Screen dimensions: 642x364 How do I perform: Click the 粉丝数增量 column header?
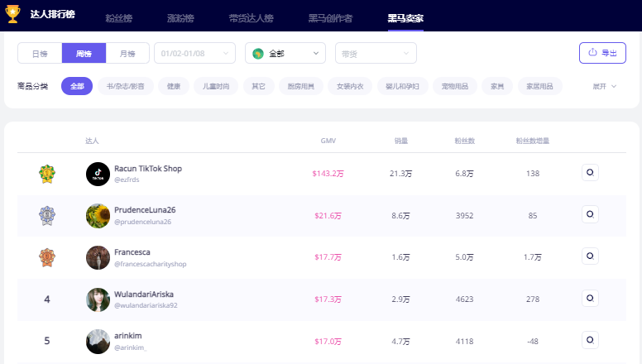point(533,141)
